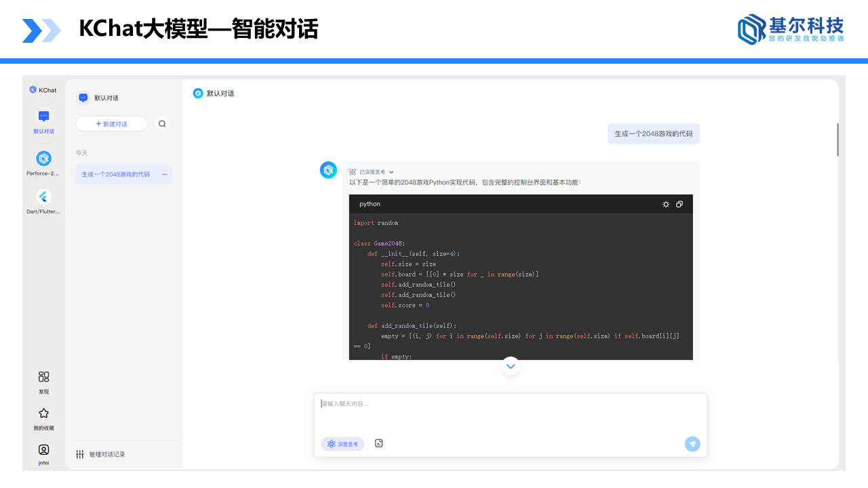Screen dimensions: 868x488
Task: Open the Dart/Flutter assistant icon
Action: click(x=43, y=197)
